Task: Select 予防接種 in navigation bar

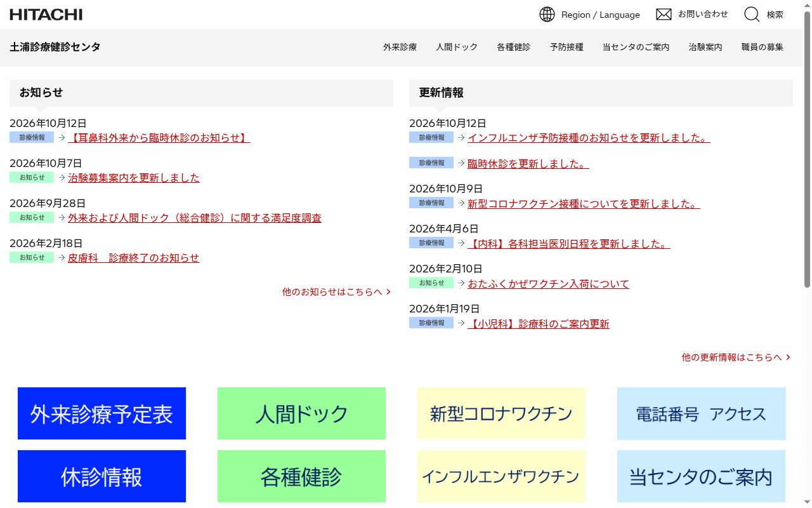Action: click(x=566, y=47)
